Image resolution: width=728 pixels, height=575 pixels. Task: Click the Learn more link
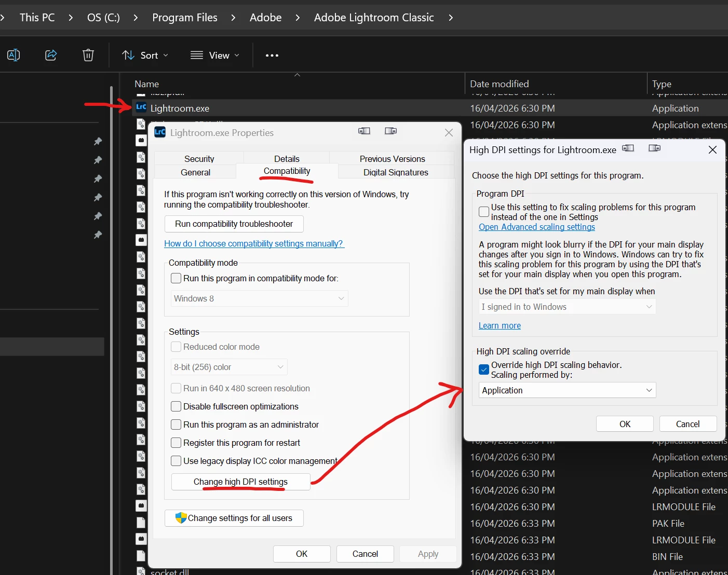[x=500, y=325]
